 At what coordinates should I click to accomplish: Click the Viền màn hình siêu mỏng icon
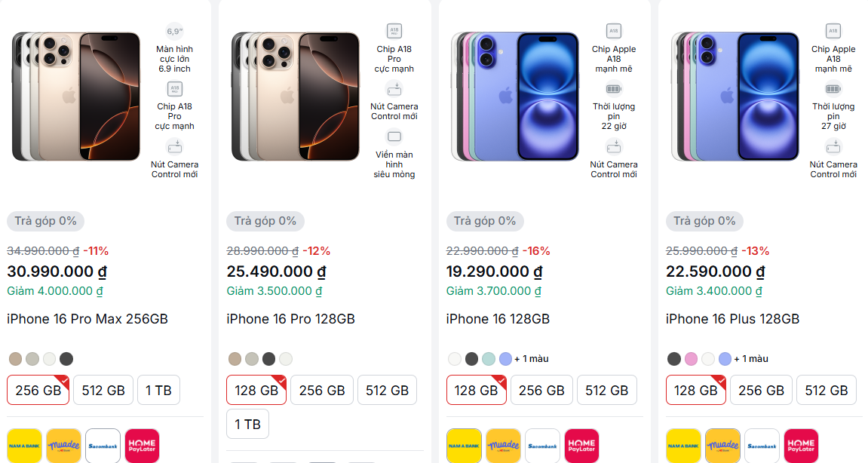tap(394, 137)
